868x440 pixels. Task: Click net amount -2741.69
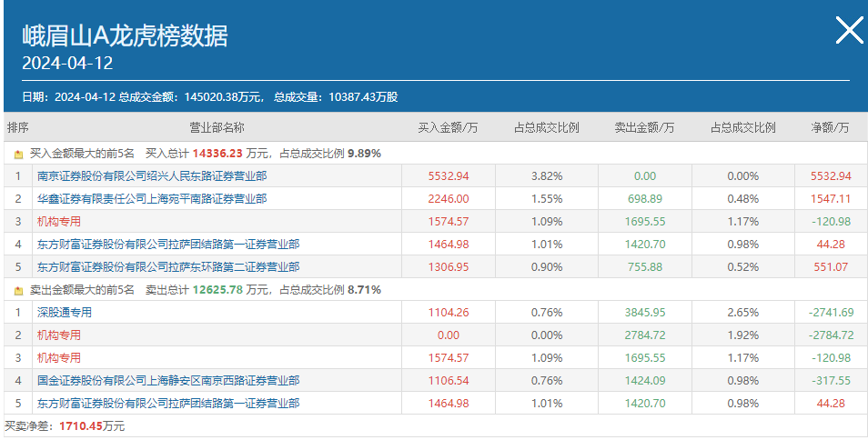831,313
